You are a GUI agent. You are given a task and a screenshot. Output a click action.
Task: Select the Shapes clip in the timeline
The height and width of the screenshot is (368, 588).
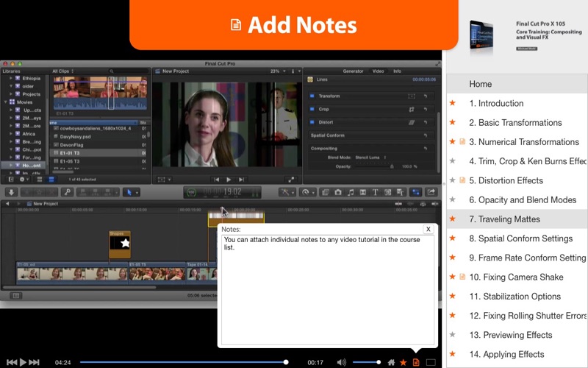120,244
